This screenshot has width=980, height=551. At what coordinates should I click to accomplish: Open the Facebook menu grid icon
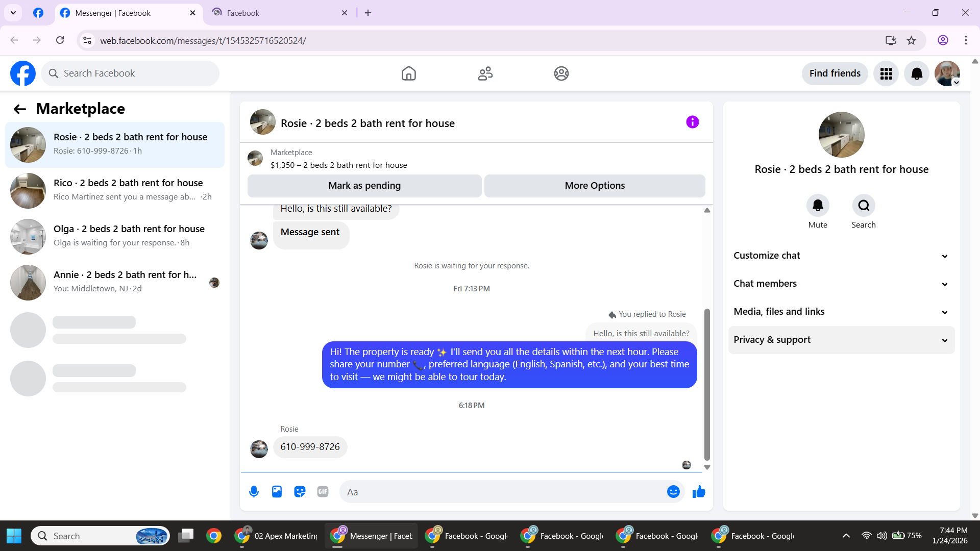[x=886, y=74]
